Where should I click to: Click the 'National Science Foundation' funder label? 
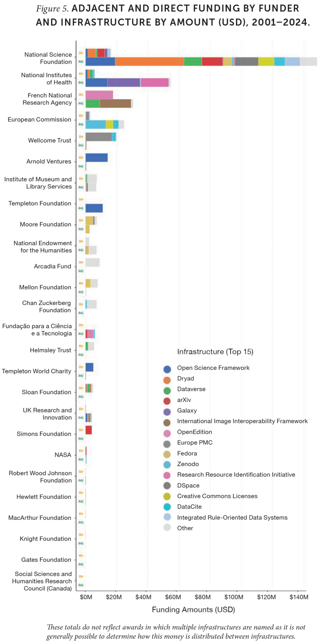coord(48,58)
